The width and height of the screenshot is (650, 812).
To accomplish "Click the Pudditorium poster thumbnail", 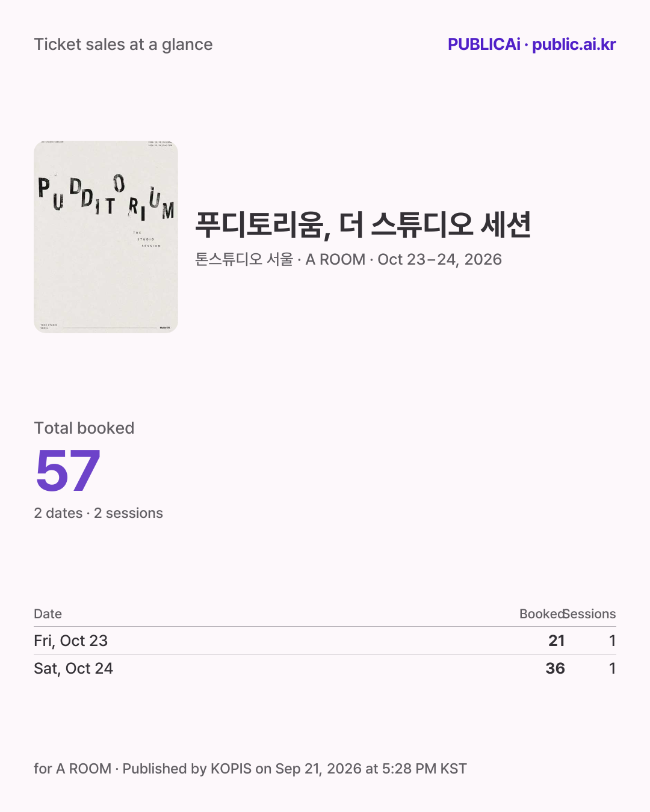I will [106, 237].
